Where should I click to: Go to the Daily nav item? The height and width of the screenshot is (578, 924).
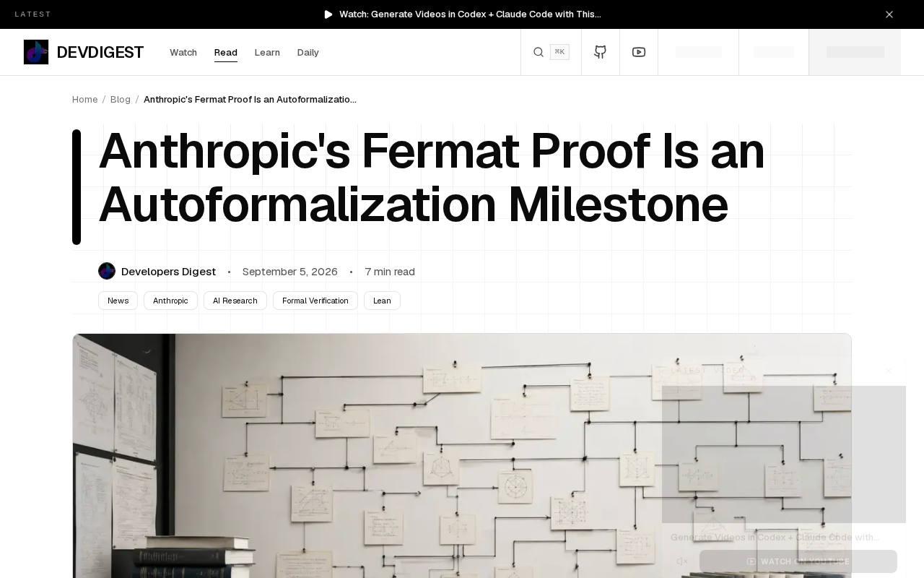pyautogui.click(x=308, y=52)
